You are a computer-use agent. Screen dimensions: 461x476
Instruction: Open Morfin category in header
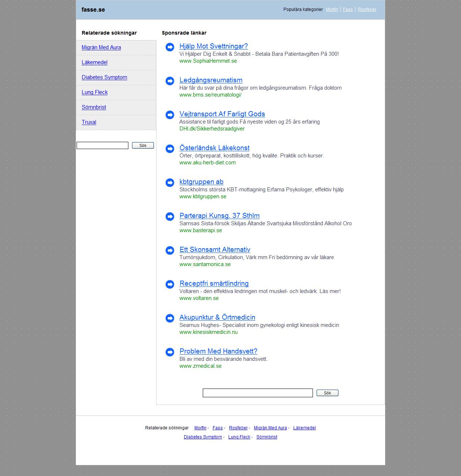[x=332, y=9]
